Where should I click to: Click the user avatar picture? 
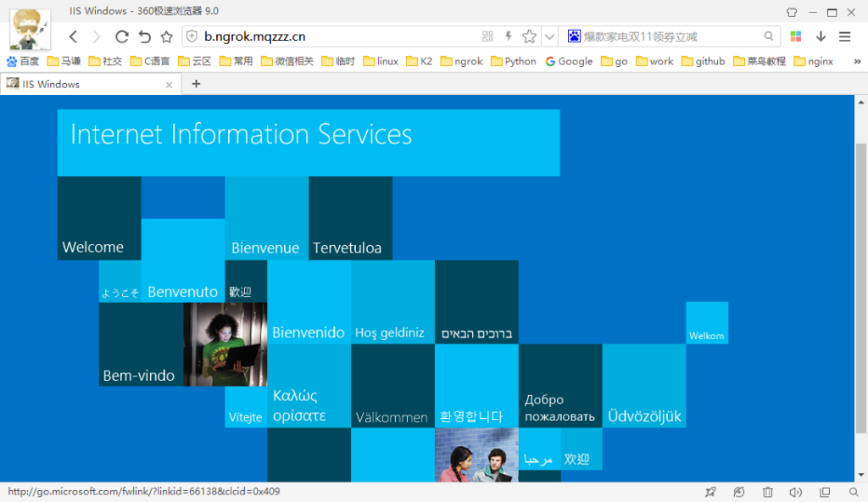coord(30,30)
